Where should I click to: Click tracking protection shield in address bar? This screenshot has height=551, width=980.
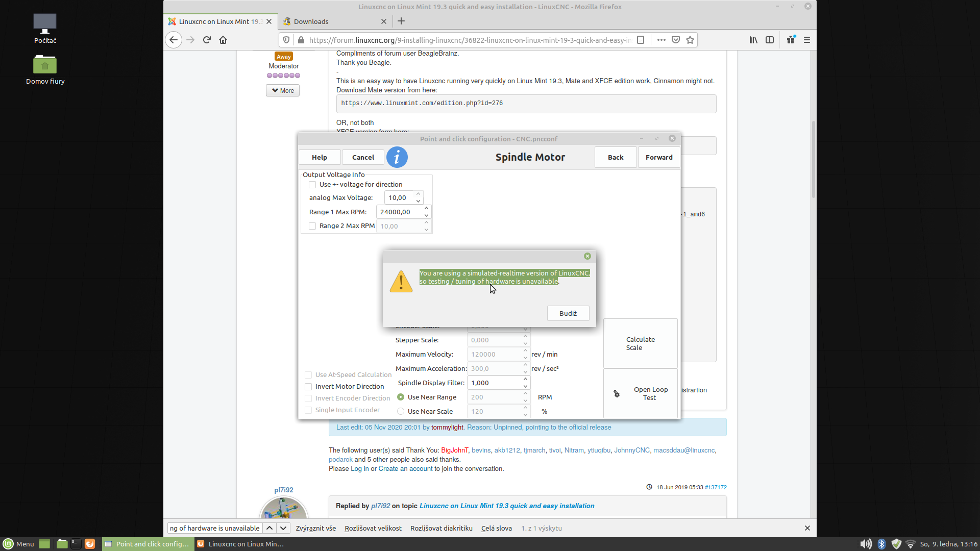pyautogui.click(x=286, y=40)
